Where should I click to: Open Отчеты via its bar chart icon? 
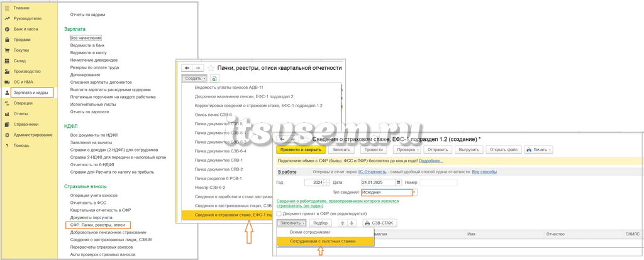[x=6, y=113]
